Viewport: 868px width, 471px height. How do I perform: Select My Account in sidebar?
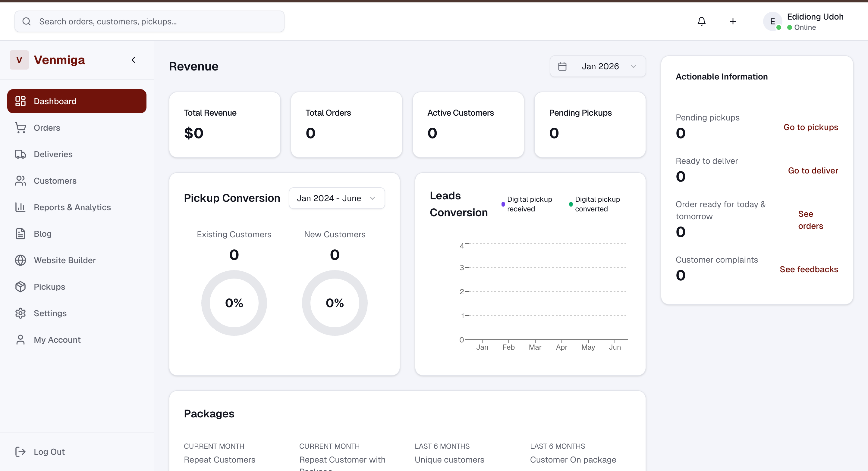pos(57,340)
